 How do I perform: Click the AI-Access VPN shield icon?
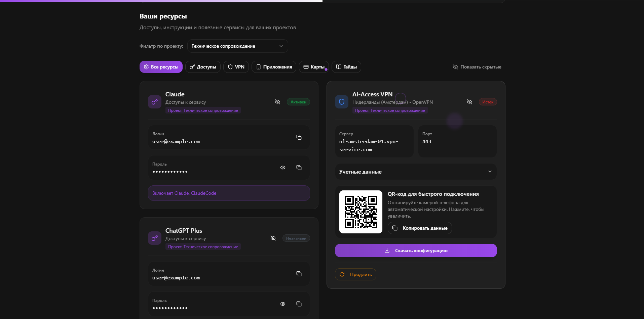pos(342,102)
